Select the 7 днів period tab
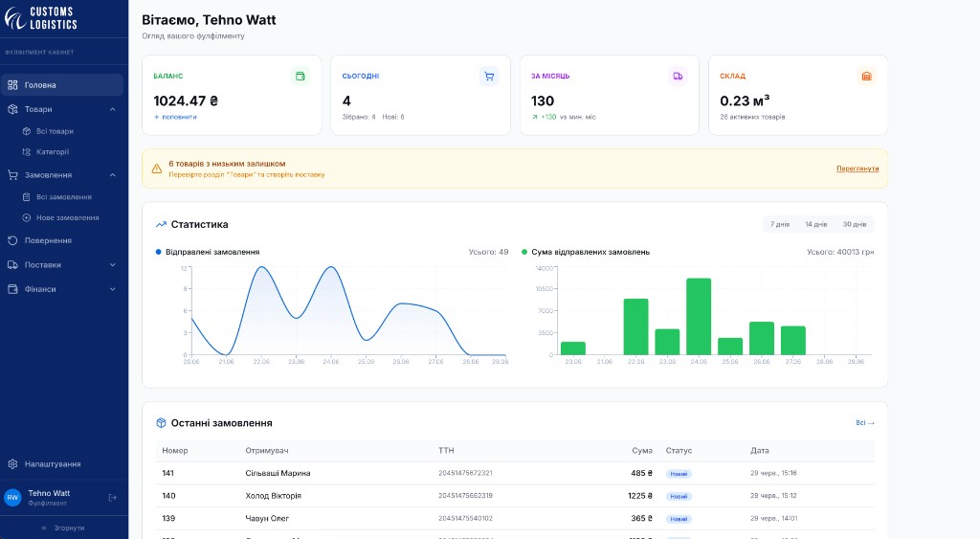Viewport: 980px width, 539px height. click(x=779, y=224)
